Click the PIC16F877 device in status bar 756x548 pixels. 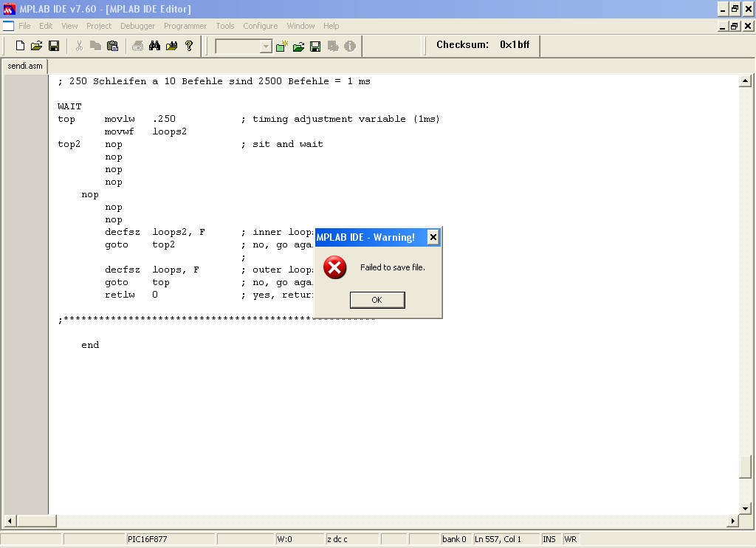[171, 539]
